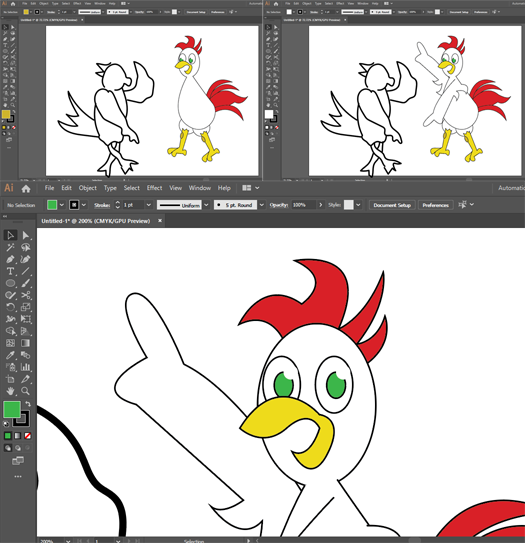Select the Column Graph tool in large window
The width and height of the screenshot is (525, 543).
pyautogui.click(x=25, y=367)
